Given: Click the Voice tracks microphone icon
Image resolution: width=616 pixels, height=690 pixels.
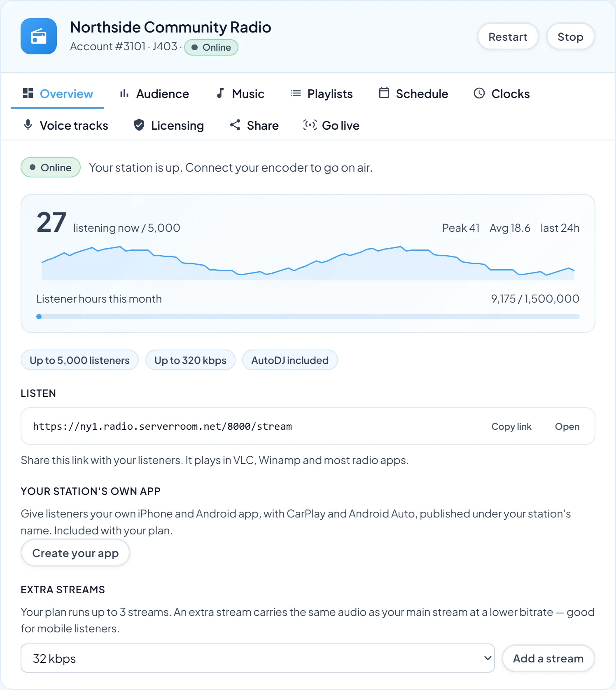Looking at the screenshot, I should (x=28, y=125).
